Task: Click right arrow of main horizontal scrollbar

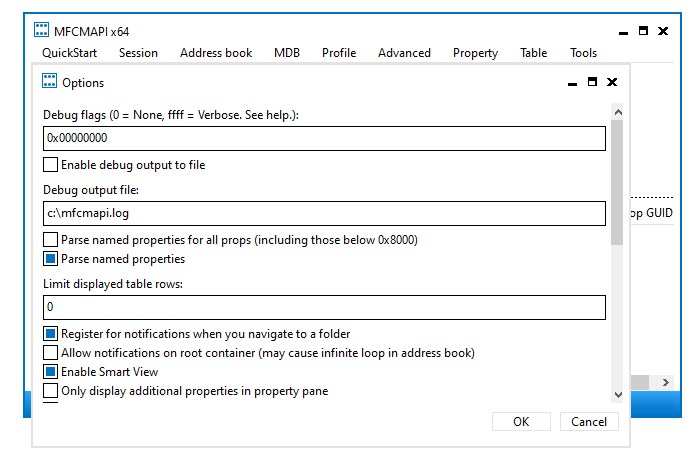Action: [666, 383]
